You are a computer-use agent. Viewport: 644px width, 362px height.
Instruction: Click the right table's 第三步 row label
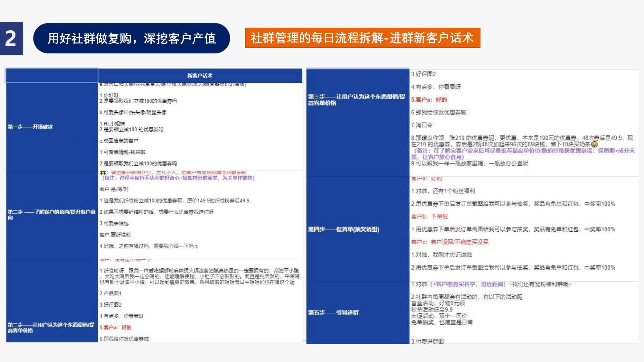tap(356, 100)
